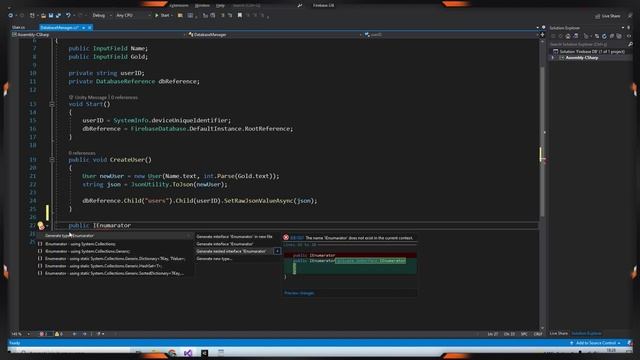
Task: Click the '0 references' CodeLens above CreateUser
Action: tap(82, 153)
